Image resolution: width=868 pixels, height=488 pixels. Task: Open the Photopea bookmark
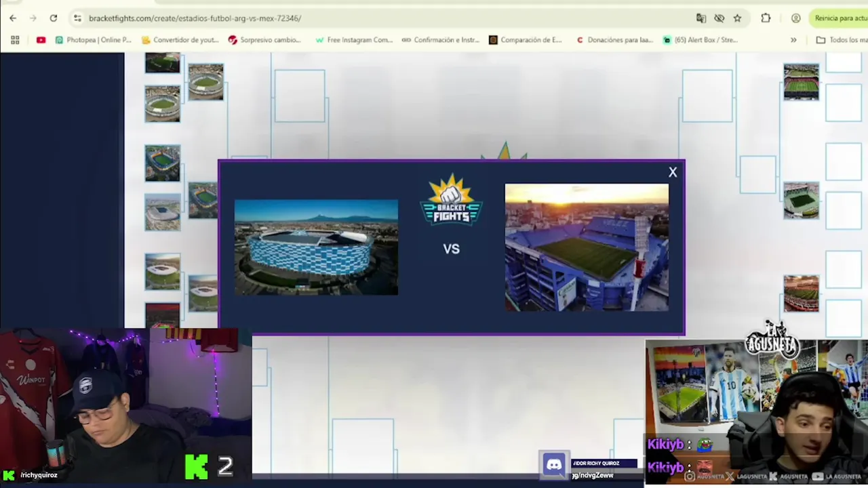point(93,40)
